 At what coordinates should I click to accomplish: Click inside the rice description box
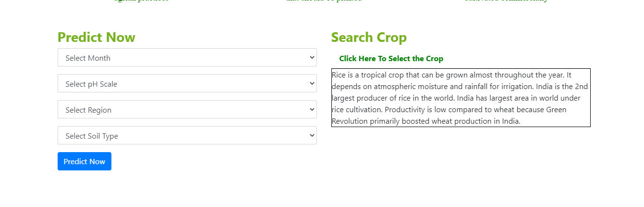pos(461,98)
